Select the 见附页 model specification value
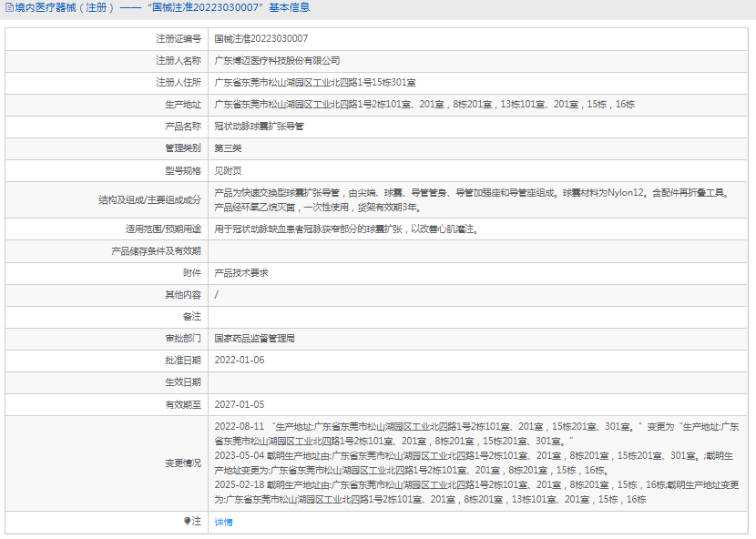Screen dimensions: 756x539 228,170
